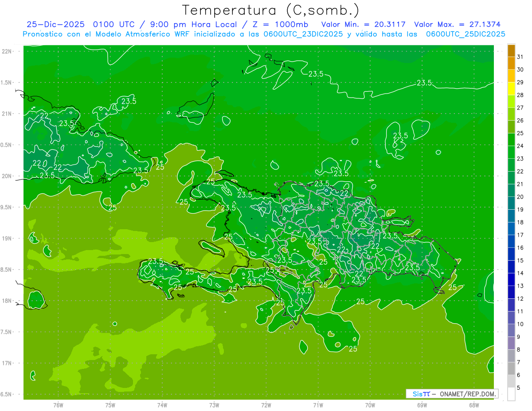Click the '10' color scale label
Image resolution: width=532 pixels, height=411 pixels.
(x=520, y=324)
